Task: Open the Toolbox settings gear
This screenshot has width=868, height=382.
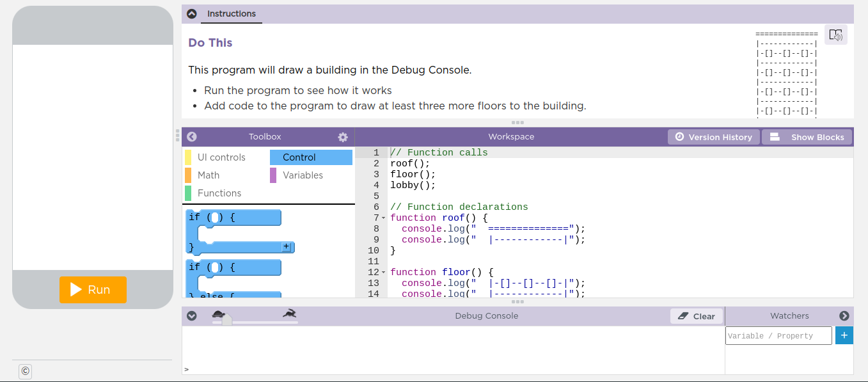Action: pyautogui.click(x=343, y=136)
